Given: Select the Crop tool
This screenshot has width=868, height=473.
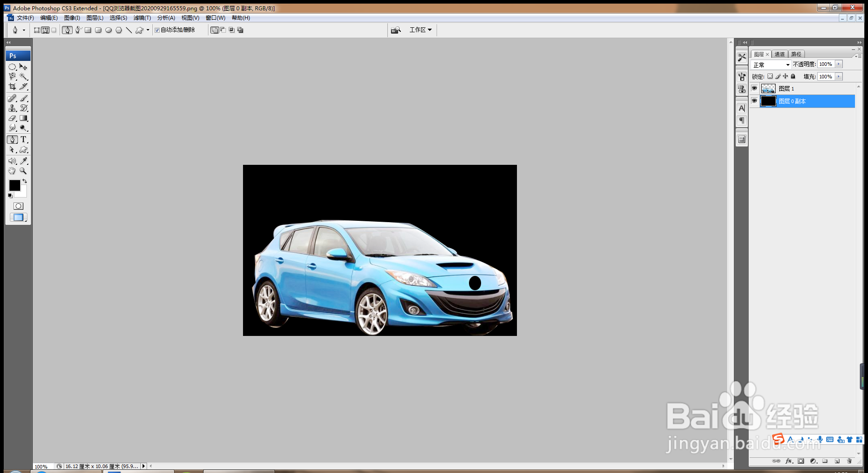Looking at the screenshot, I should pos(12,86).
